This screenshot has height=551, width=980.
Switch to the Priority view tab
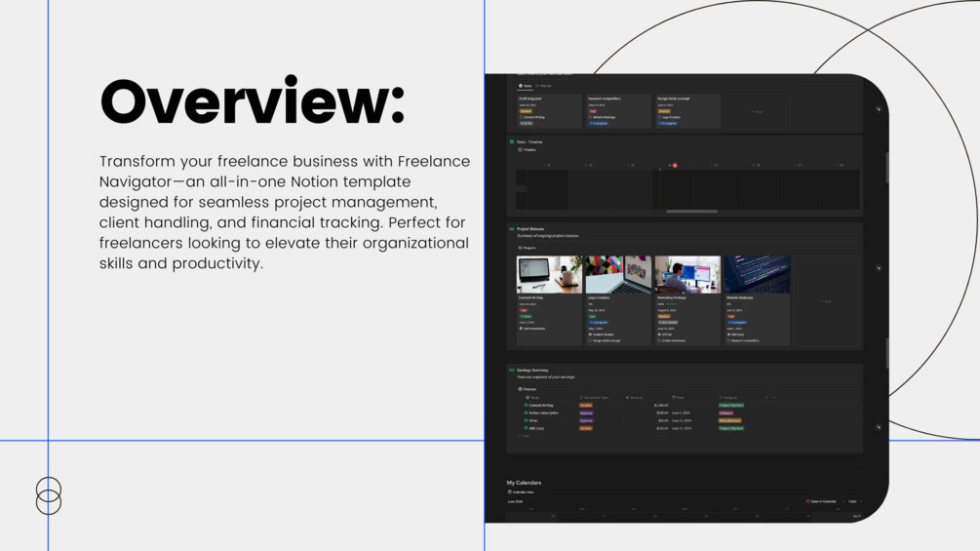click(x=544, y=86)
